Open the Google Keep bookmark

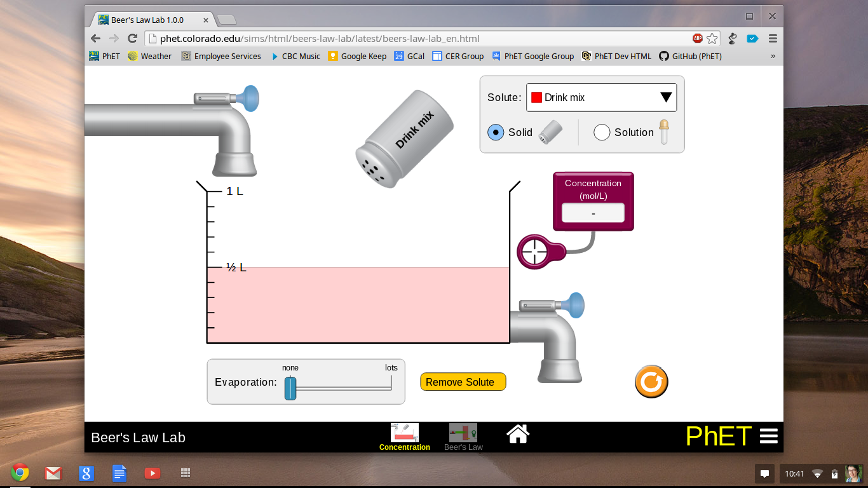(x=357, y=56)
